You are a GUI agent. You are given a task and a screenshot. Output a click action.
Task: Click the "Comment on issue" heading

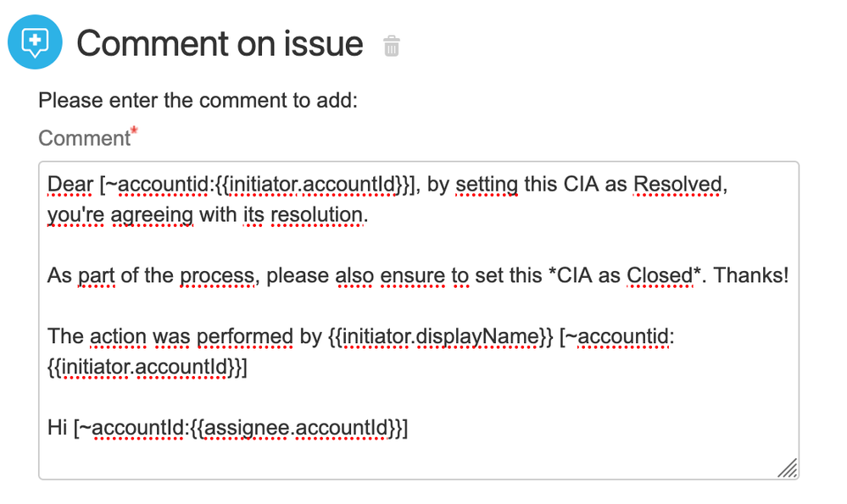pyautogui.click(x=220, y=43)
